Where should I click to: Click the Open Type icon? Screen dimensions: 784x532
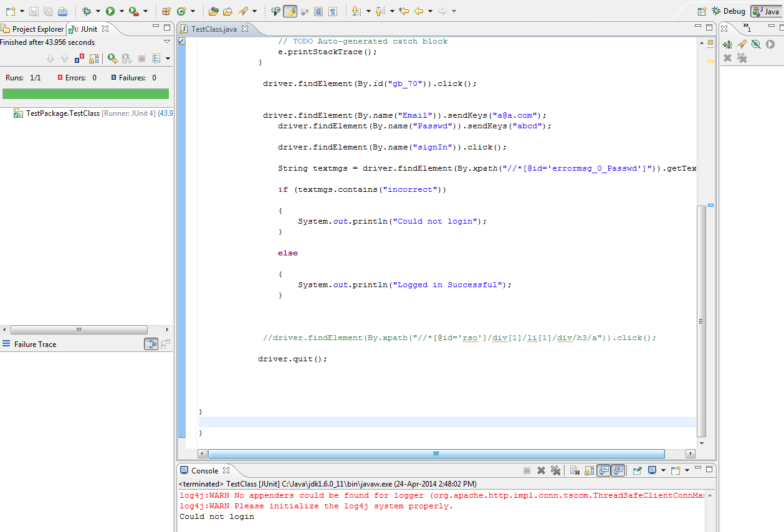coord(214,11)
